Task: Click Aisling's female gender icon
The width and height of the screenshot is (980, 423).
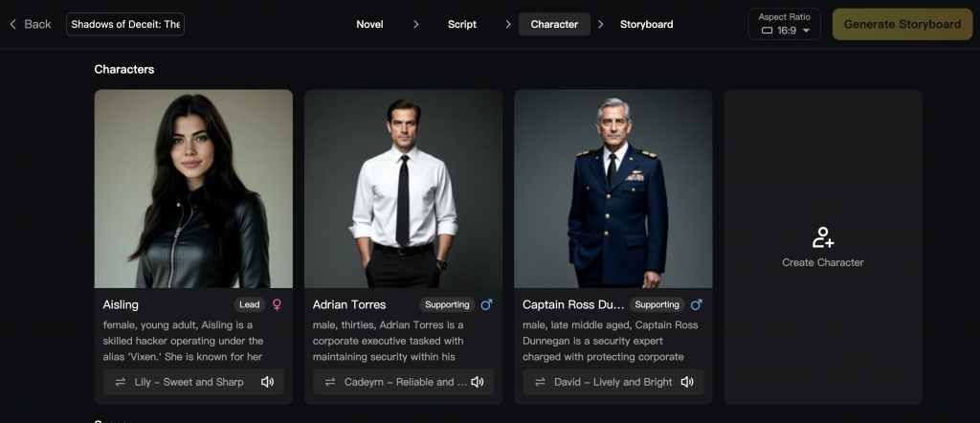Action: click(277, 304)
